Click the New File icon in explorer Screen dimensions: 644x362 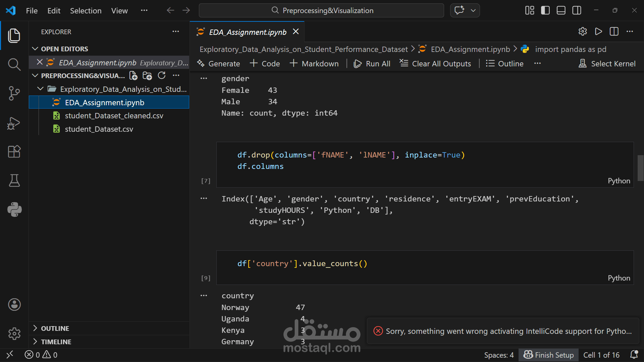point(133,76)
